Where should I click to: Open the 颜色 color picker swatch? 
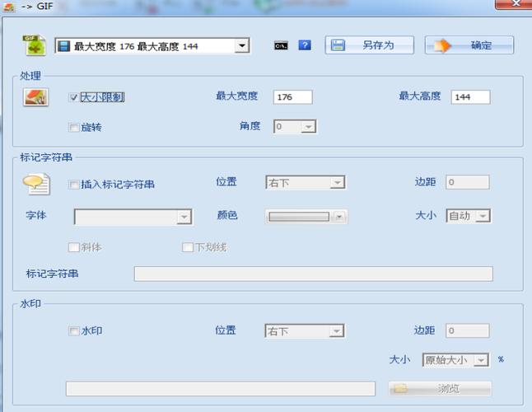306,217
